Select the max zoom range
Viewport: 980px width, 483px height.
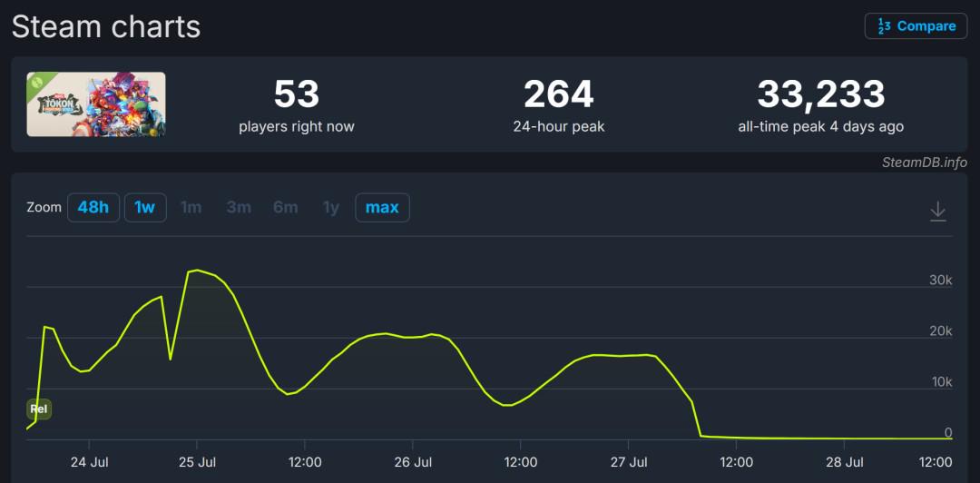pyautogui.click(x=382, y=208)
